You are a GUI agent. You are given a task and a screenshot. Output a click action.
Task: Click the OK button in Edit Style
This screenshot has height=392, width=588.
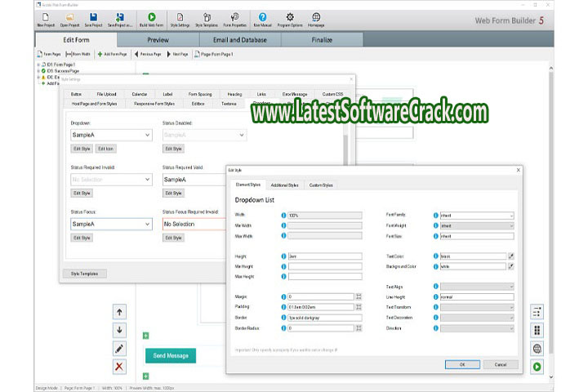[x=462, y=364]
